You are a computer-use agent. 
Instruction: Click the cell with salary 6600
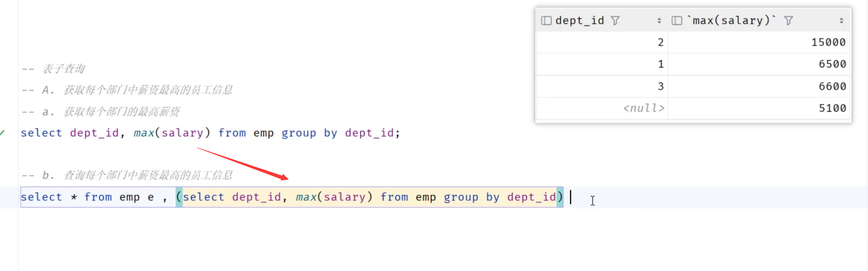click(832, 87)
